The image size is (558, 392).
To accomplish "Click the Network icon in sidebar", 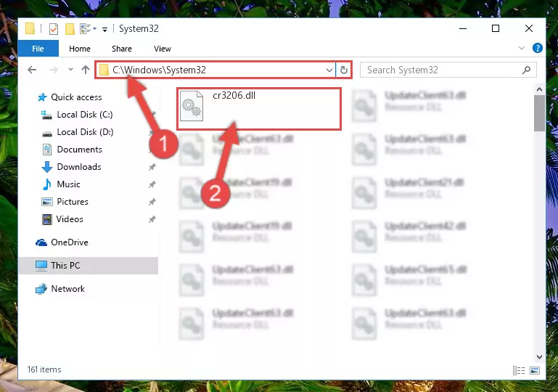I will click(x=41, y=289).
